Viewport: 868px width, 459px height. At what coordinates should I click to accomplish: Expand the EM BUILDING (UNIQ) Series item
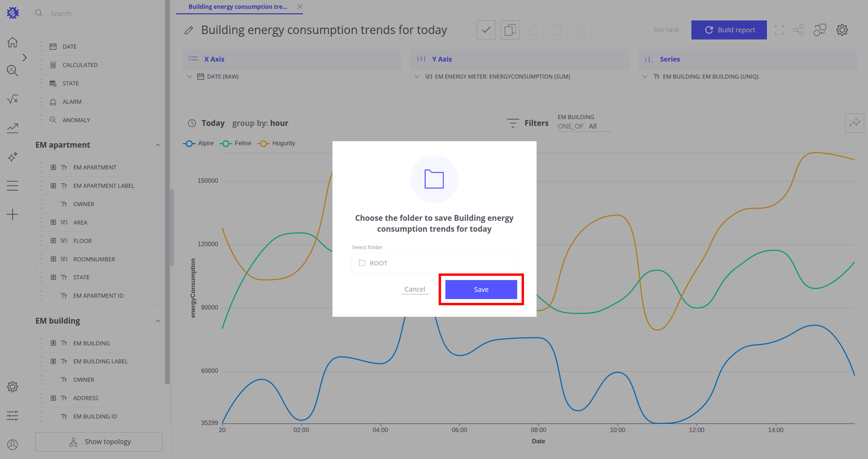pyautogui.click(x=645, y=77)
